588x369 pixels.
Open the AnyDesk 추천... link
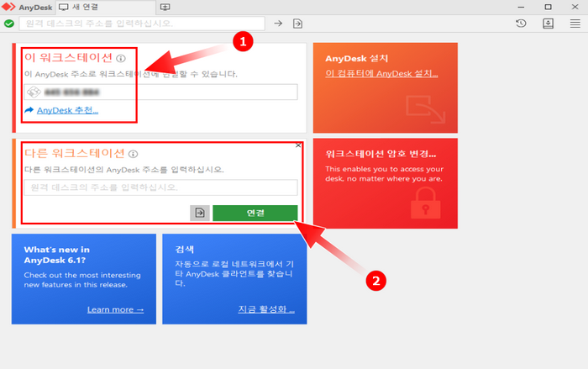pos(67,110)
